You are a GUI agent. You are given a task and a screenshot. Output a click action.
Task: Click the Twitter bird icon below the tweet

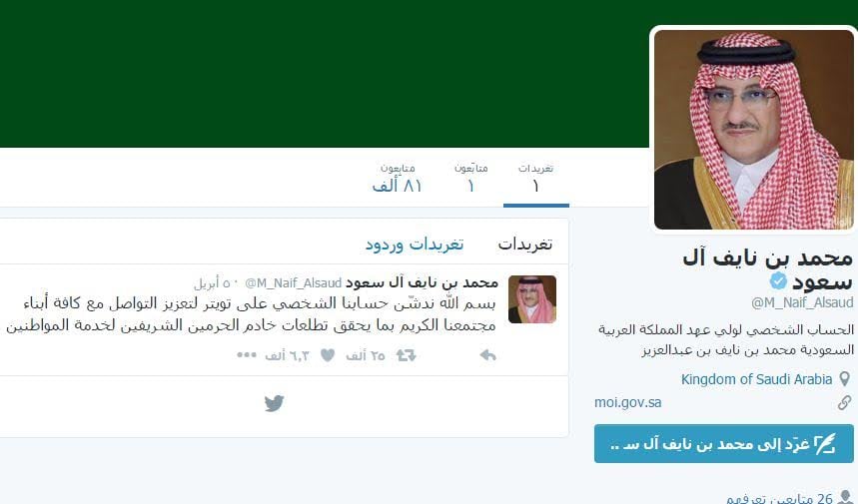pyautogui.click(x=274, y=403)
